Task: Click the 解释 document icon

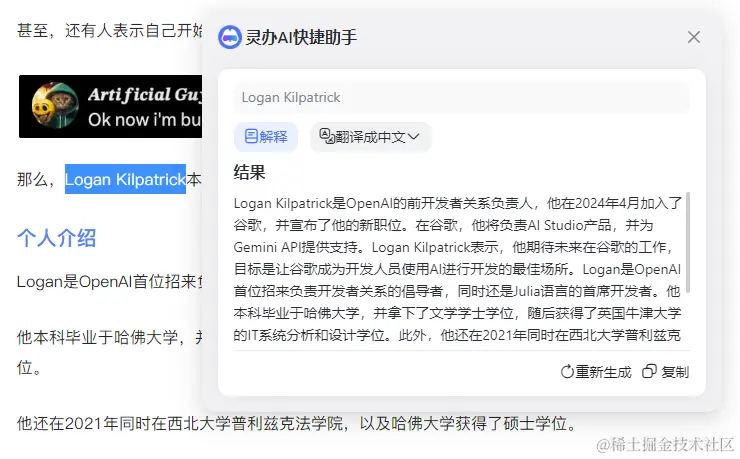Action: [251, 136]
